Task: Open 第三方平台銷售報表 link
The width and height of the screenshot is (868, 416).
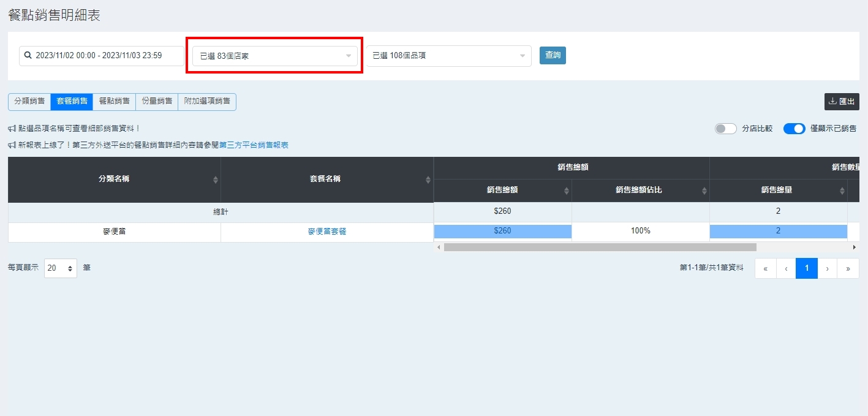Action: click(254, 145)
